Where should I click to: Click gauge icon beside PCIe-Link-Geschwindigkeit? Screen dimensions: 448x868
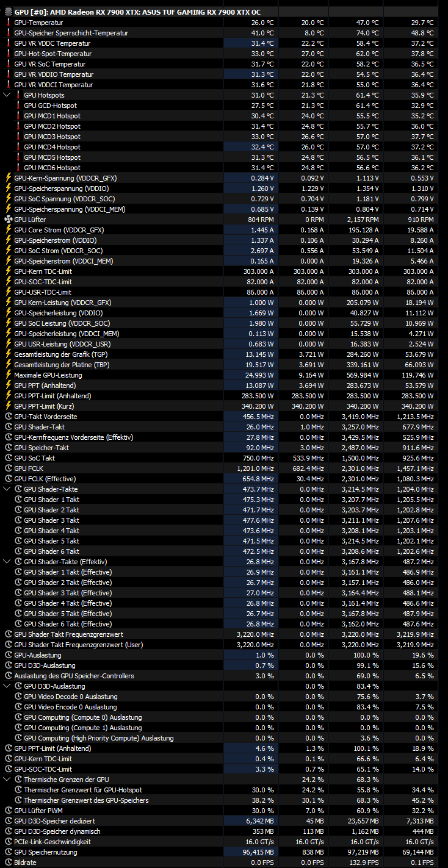[8, 842]
